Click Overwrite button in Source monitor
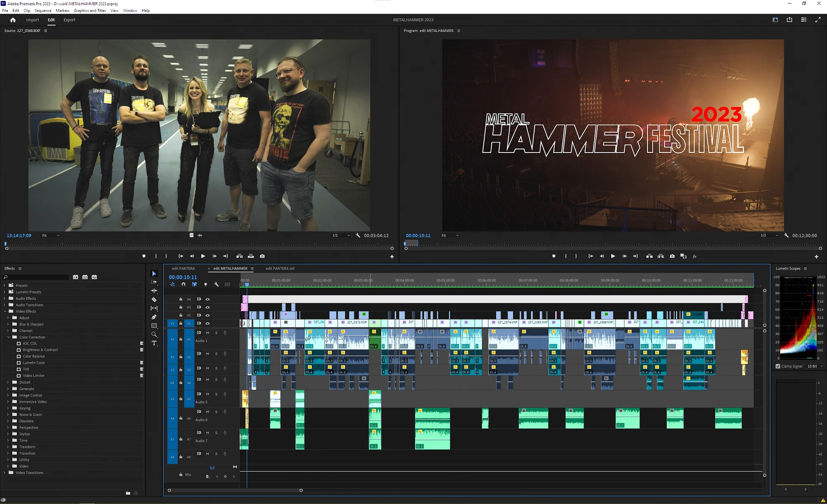Screen dimensions: 827x504 click(x=251, y=256)
